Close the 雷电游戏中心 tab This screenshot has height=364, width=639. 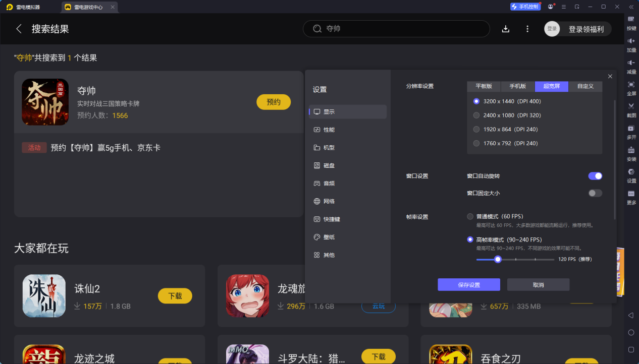pos(113,7)
